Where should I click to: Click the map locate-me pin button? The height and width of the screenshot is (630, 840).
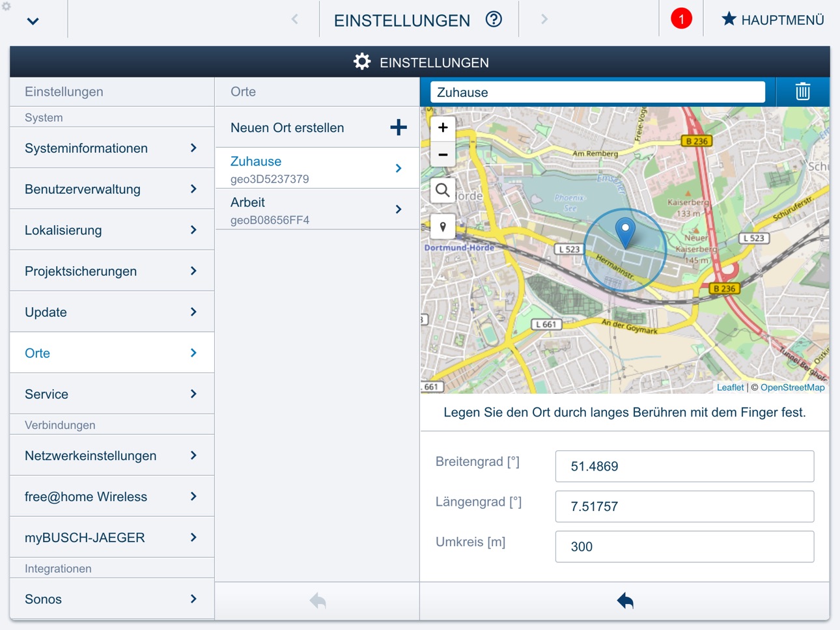tap(443, 227)
